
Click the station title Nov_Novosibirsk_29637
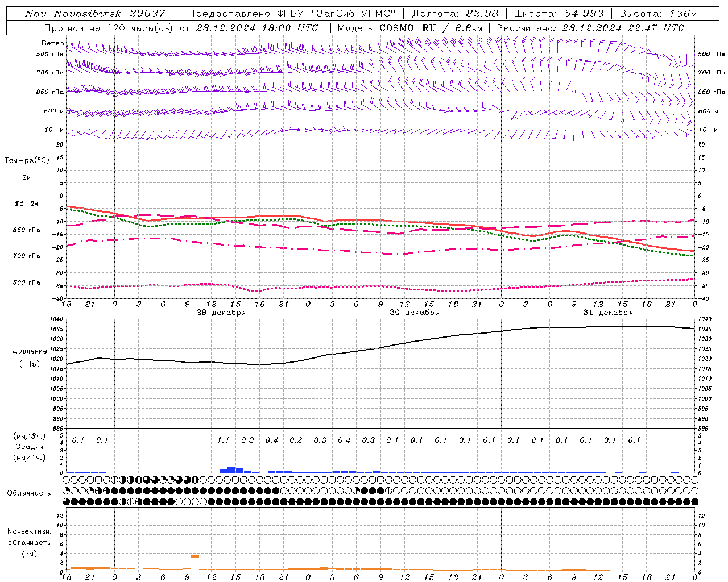coord(95,14)
